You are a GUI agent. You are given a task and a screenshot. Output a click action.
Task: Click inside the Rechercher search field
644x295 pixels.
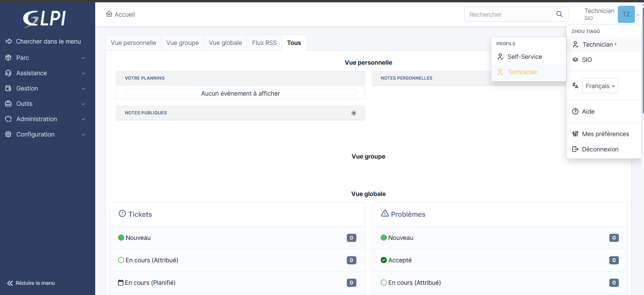click(510, 14)
